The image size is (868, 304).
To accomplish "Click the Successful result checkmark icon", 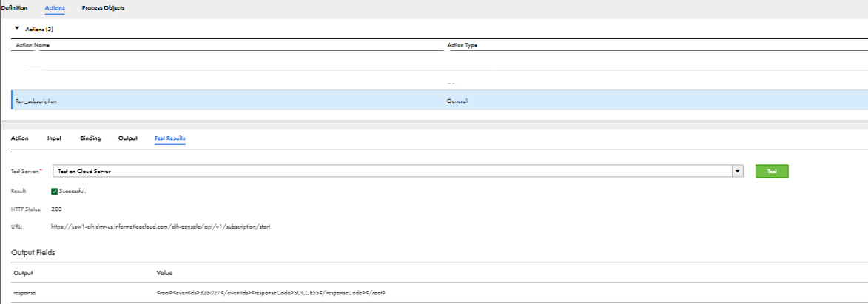I will coord(54,191).
